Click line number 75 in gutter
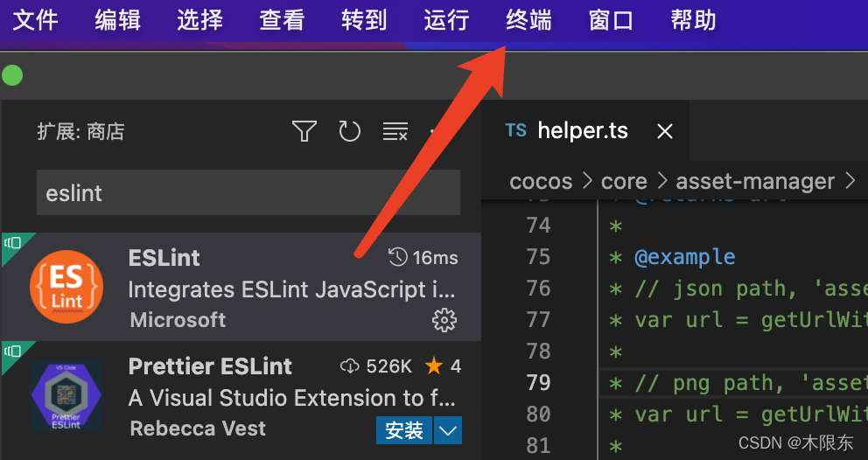Screen dimensions: 868x460 [538, 257]
